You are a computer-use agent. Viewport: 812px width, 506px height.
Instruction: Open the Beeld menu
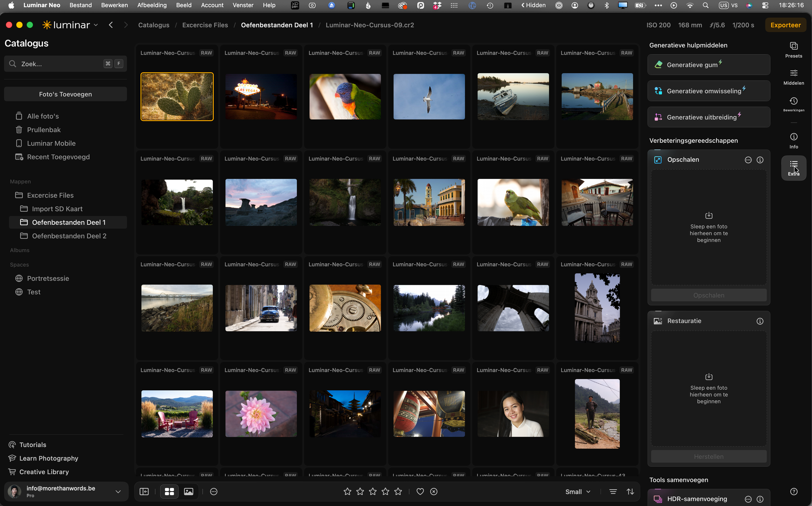tap(184, 5)
